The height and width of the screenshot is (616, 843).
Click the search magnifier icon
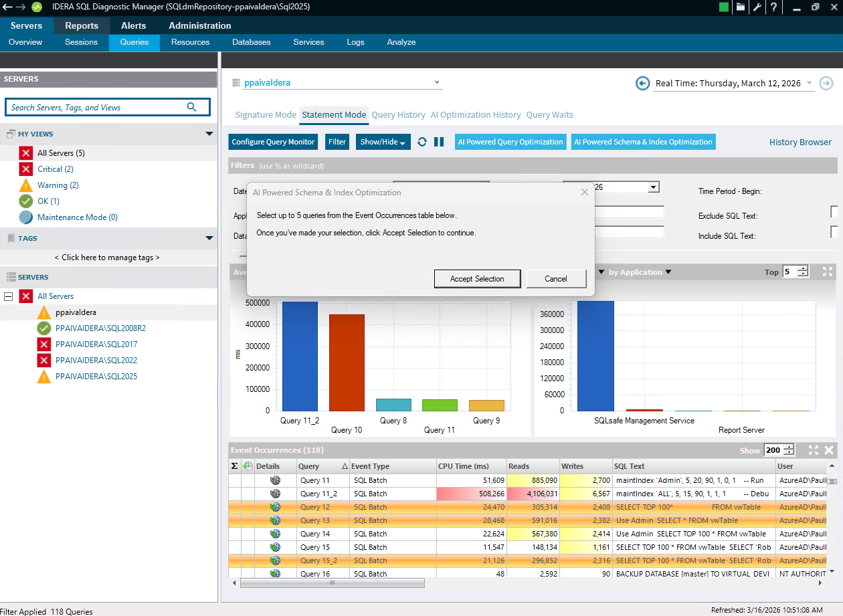(192, 107)
